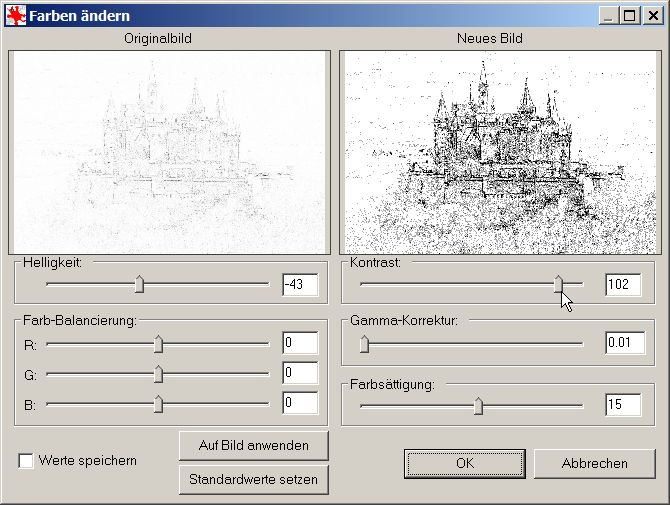Viewport: 670px width, 505px height.
Task: Focus the Farbsättigung value field
Action: 623,405
